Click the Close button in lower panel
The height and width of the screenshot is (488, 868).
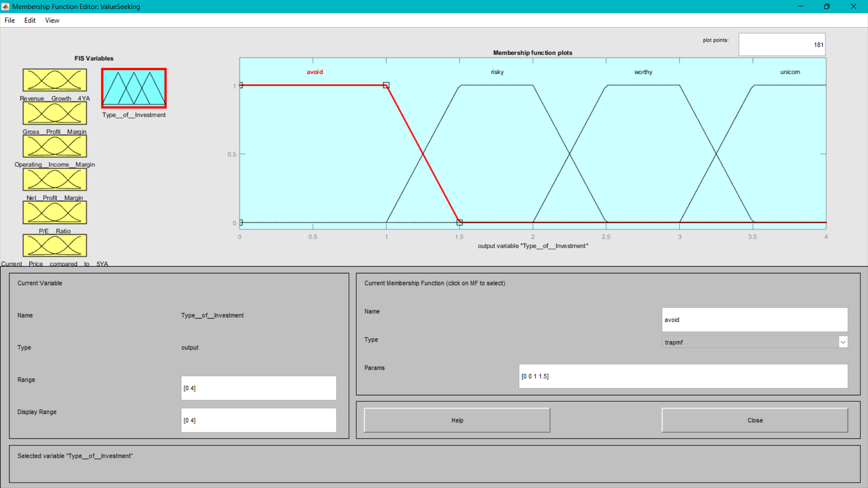755,420
